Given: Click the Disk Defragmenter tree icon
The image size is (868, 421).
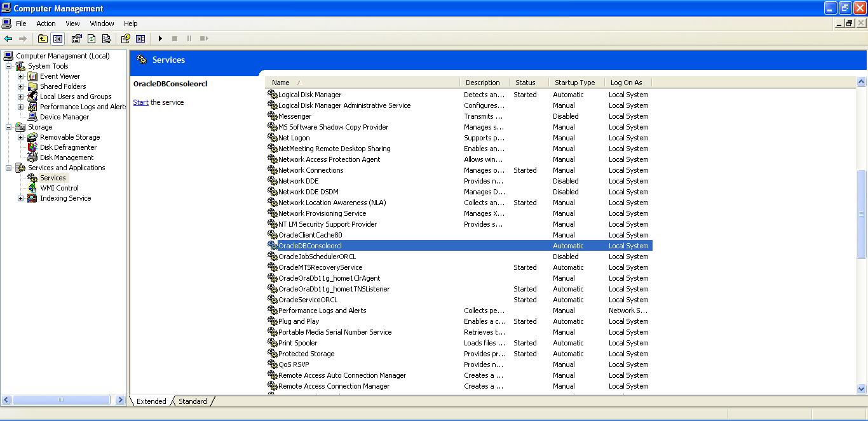Looking at the screenshot, I should [32, 147].
